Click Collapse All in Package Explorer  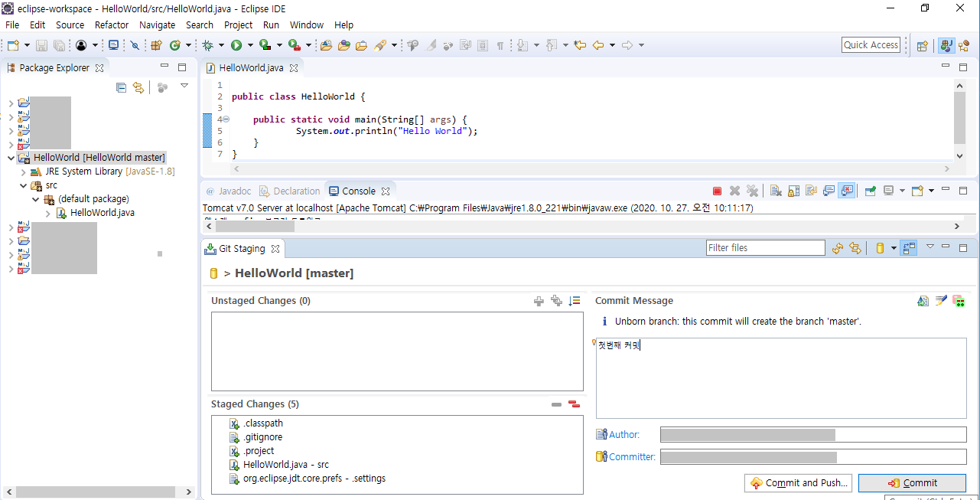coord(121,87)
